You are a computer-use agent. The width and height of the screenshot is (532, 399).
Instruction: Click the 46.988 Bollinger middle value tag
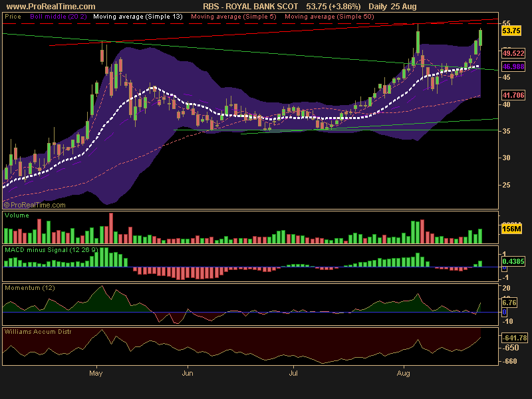coord(513,66)
